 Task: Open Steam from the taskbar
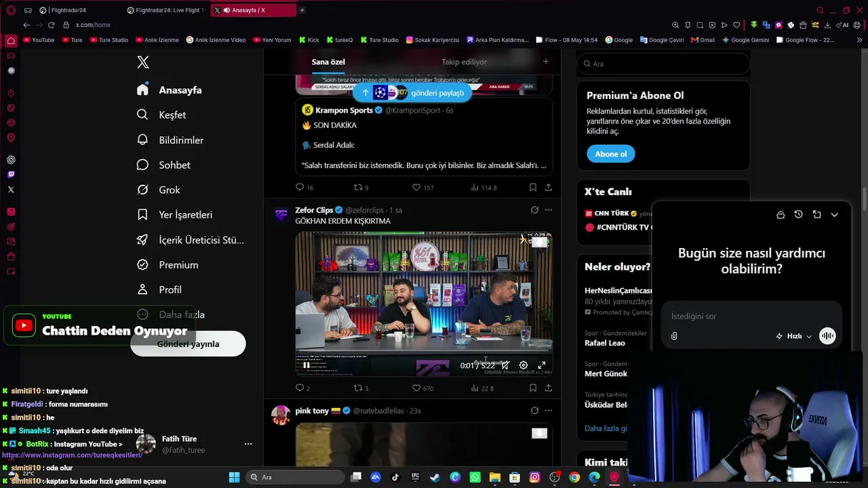coord(435,477)
